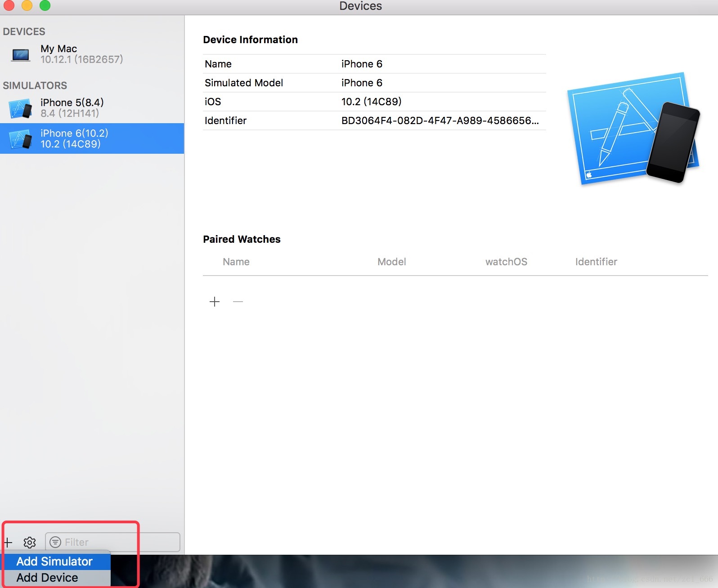Click the iPhone 5(8.4) simulator icon
Screen dimensions: 718x588
(x=20, y=108)
